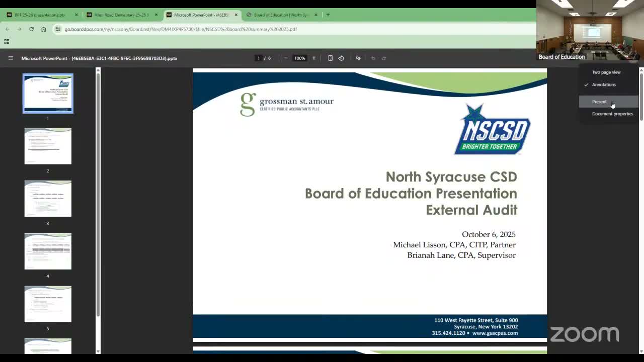Click the PowerPoint document filename title
This screenshot has height=362, width=644.
(x=99, y=58)
